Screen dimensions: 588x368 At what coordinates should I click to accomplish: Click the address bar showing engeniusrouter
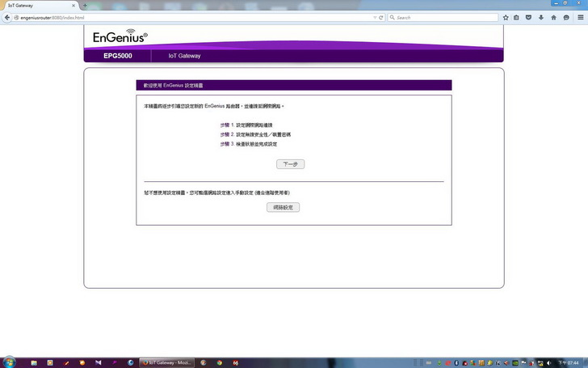[x=193, y=18]
